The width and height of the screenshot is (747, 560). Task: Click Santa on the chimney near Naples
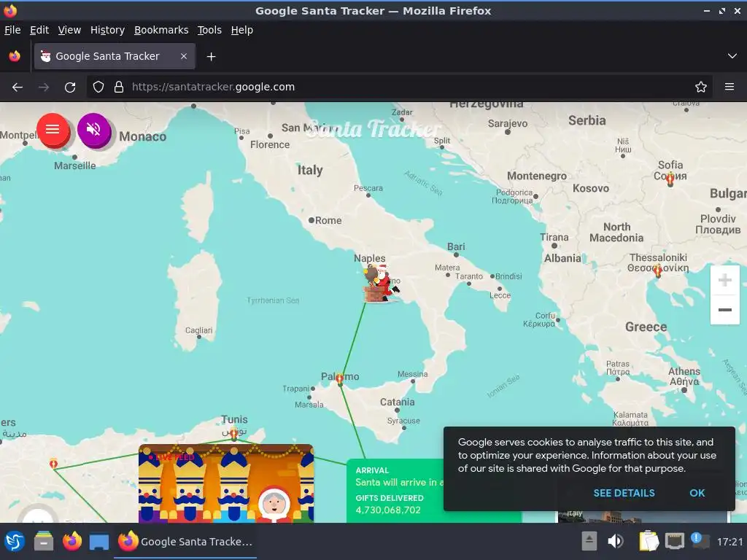(380, 284)
